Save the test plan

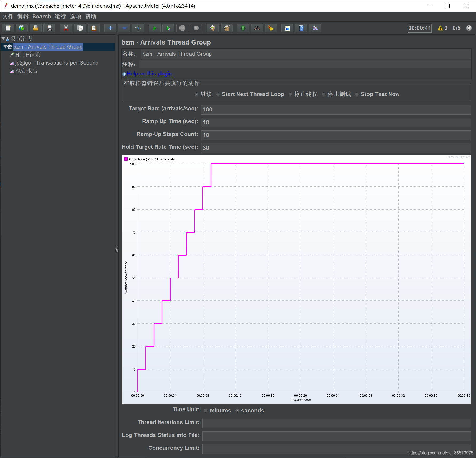tap(50, 28)
